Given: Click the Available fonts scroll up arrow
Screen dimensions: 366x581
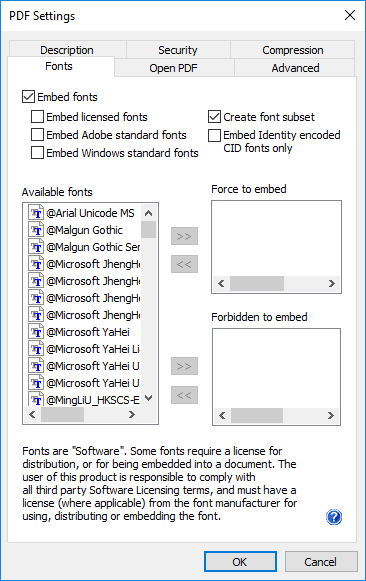Looking at the screenshot, I should pos(149,213).
